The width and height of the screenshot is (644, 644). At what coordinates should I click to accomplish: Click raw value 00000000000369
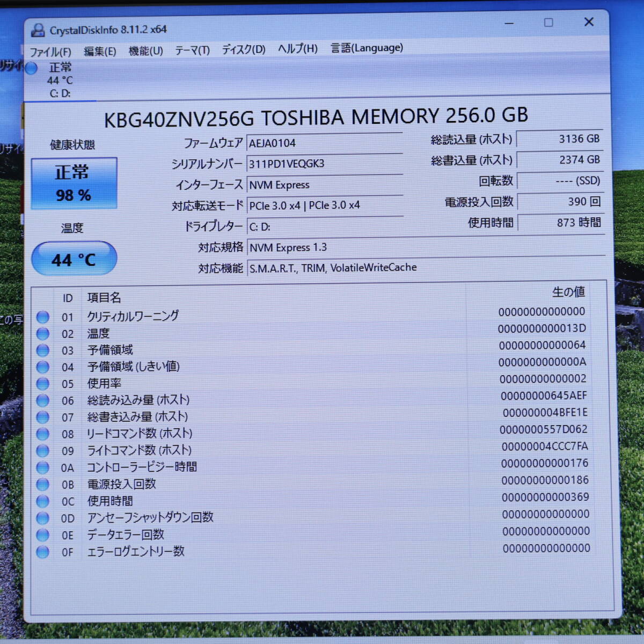tap(545, 497)
